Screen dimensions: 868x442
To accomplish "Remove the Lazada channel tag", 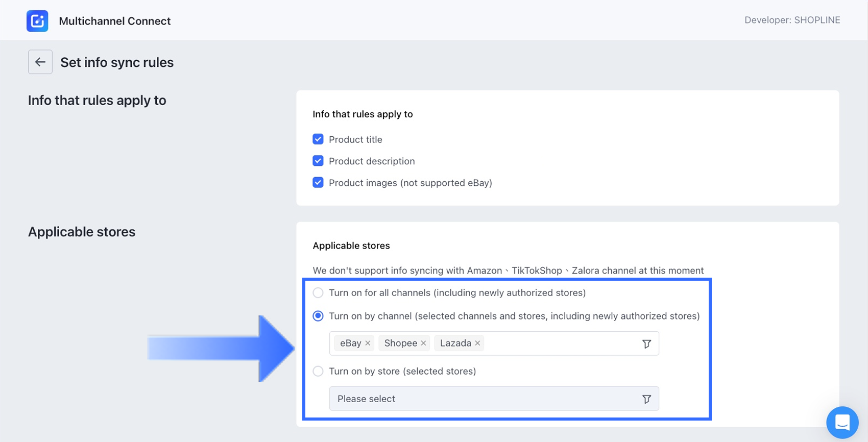I will 477,343.
